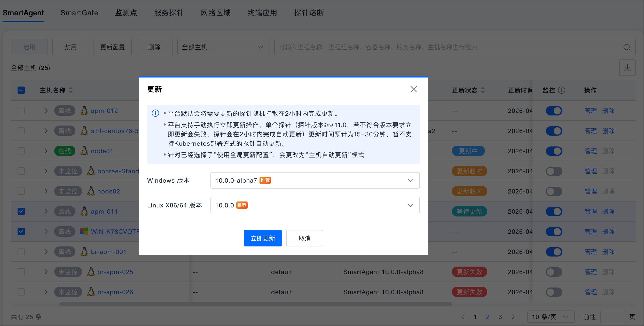
Task: Select the SmartAgent tab
Action: [23, 13]
